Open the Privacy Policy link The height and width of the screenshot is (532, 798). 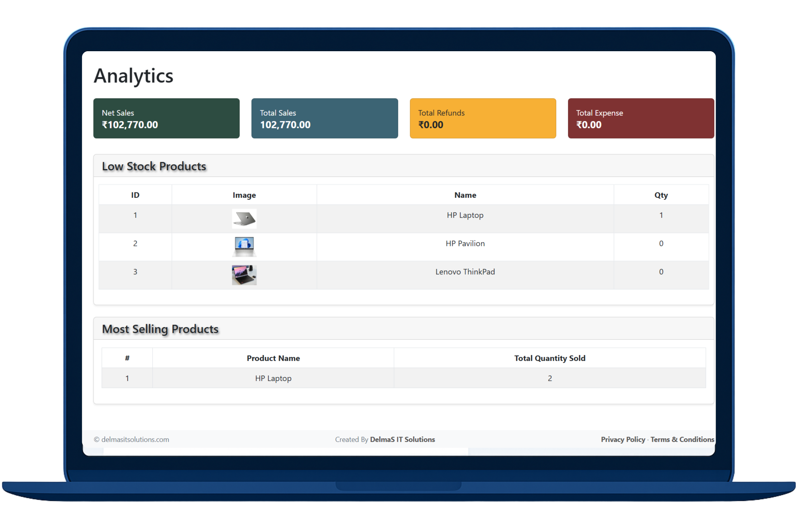(x=623, y=439)
